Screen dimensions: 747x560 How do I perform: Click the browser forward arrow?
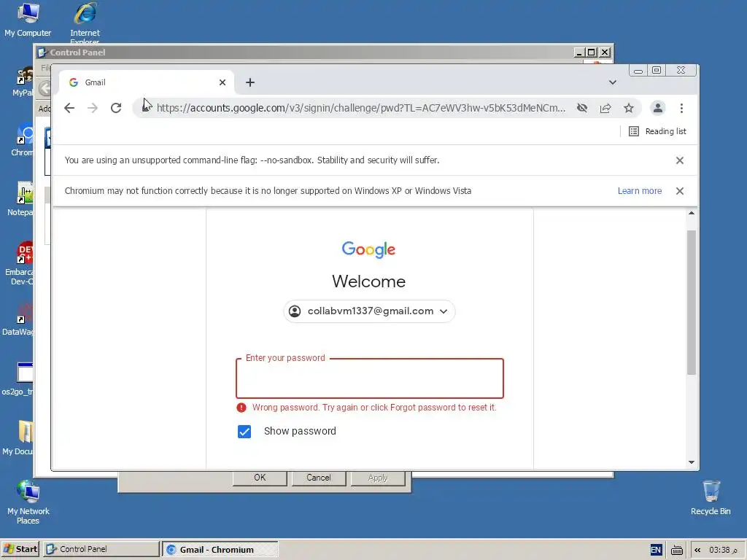[x=93, y=108]
